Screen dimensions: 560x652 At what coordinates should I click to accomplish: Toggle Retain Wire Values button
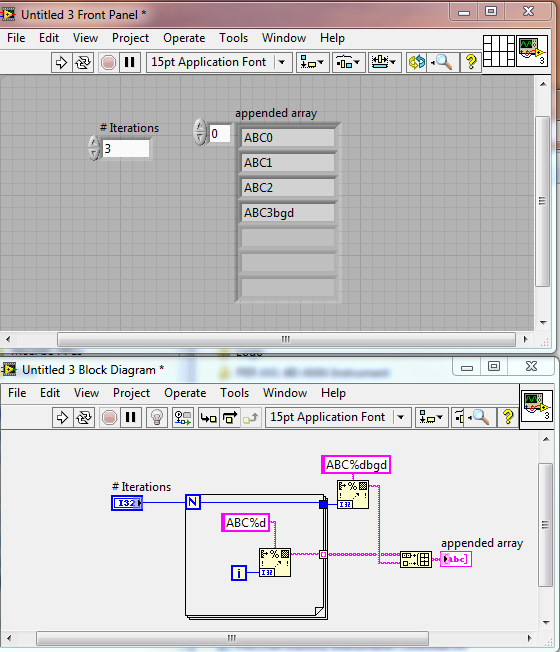(183, 417)
